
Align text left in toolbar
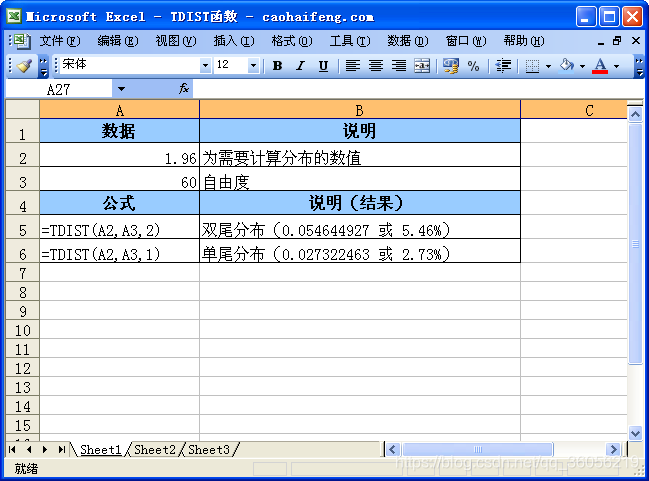[x=352, y=66]
